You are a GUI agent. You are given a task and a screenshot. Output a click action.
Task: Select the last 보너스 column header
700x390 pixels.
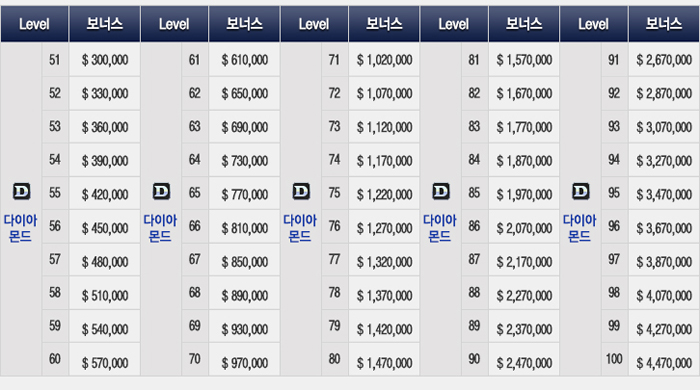pyautogui.click(x=664, y=24)
